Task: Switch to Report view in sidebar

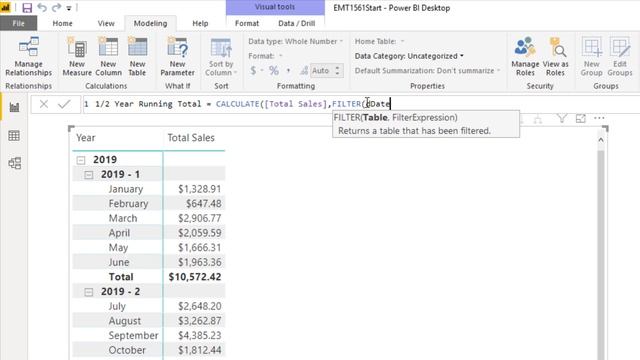Action: pos(14,107)
